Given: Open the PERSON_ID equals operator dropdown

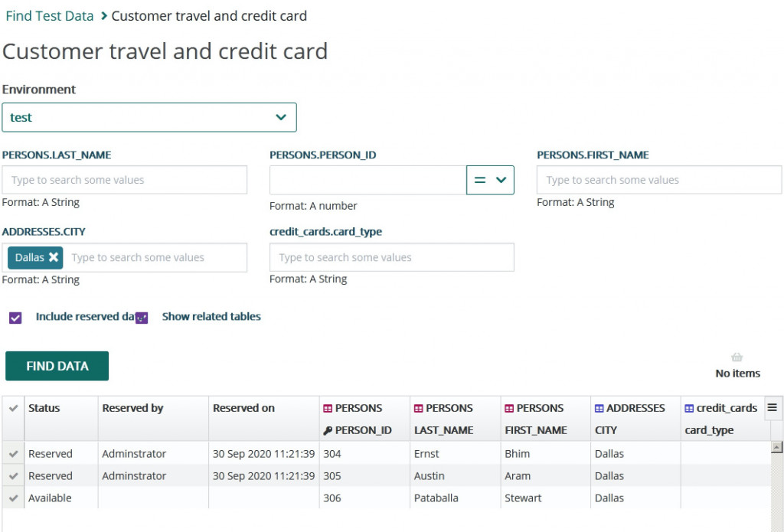Looking at the screenshot, I should coord(490,180).
